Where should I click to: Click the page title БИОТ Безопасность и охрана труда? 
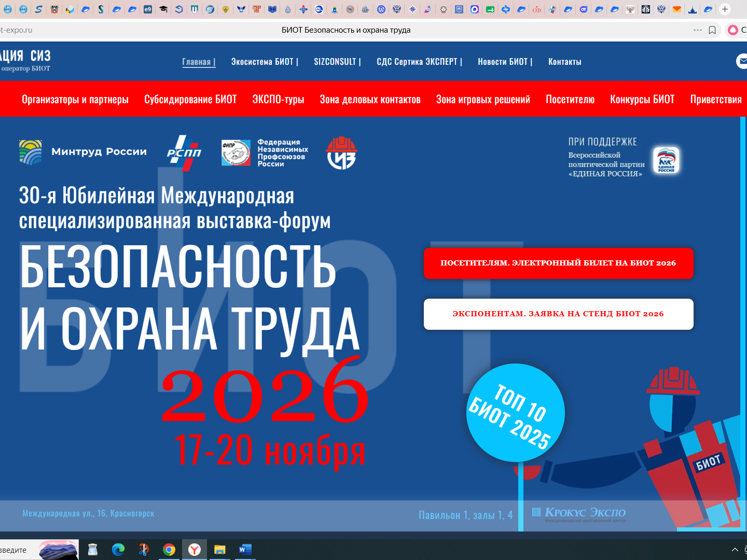click(346, 30)
